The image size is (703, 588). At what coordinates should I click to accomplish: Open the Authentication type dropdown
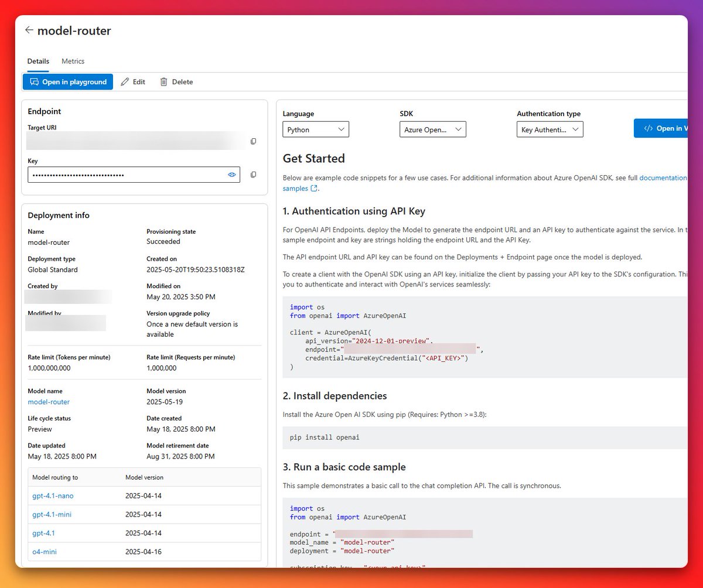tap(550, 129)
